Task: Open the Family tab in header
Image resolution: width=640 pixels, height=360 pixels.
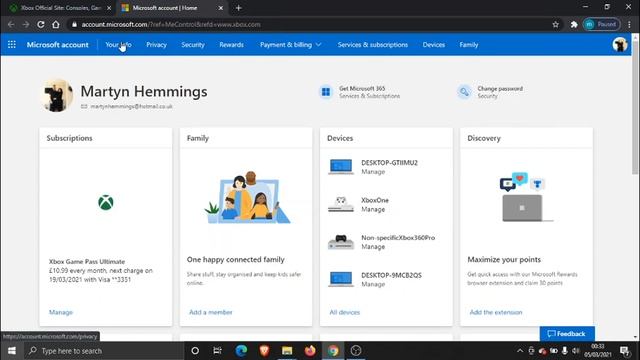Action: tap(469, 45)
